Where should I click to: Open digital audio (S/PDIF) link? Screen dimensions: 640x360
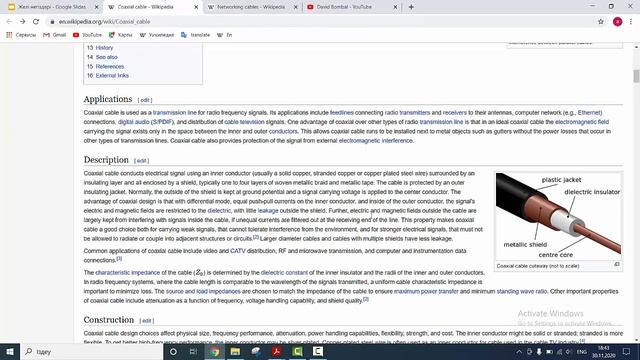coord(146,122)
